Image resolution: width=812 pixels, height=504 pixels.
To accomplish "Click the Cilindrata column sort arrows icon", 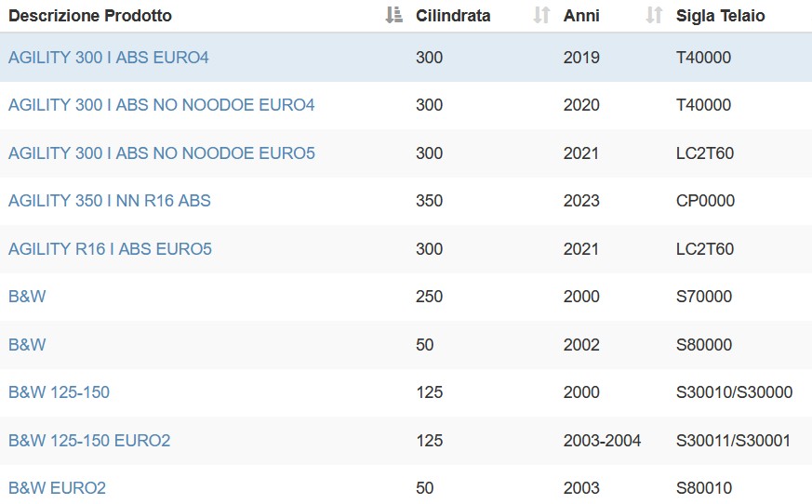I will point(541,15).
